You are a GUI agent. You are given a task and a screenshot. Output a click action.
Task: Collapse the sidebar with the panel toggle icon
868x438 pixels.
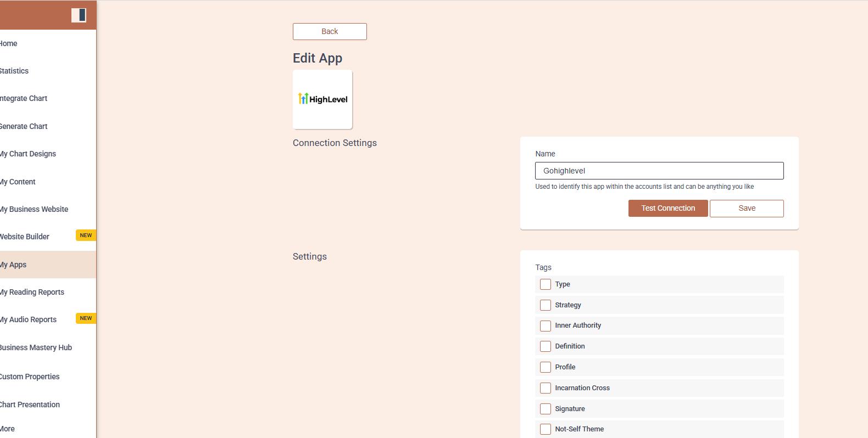pos(79,15)
